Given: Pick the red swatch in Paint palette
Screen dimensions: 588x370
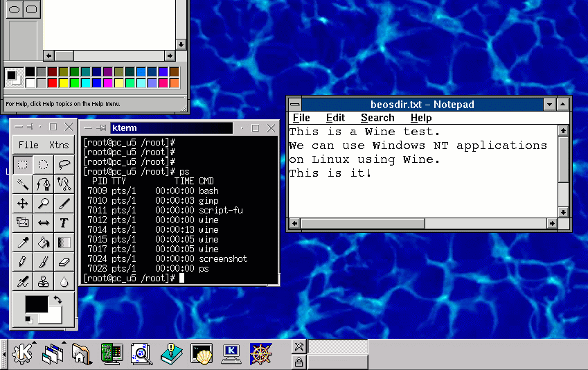Looking at the screenshot, I should tap(53, 82).
